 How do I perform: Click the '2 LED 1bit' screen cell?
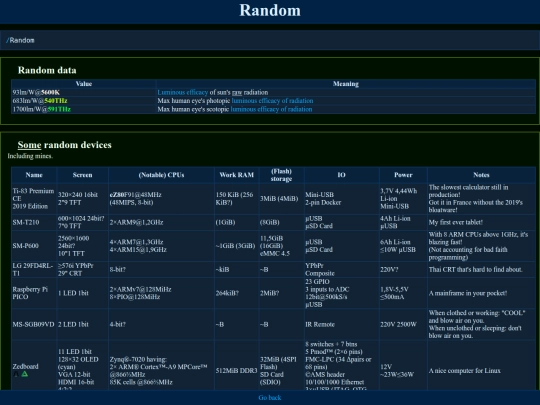click(x=83, y=324)
